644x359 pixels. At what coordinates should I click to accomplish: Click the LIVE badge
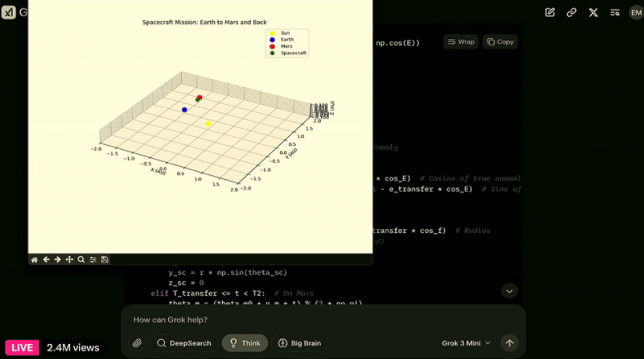[22, 347]
